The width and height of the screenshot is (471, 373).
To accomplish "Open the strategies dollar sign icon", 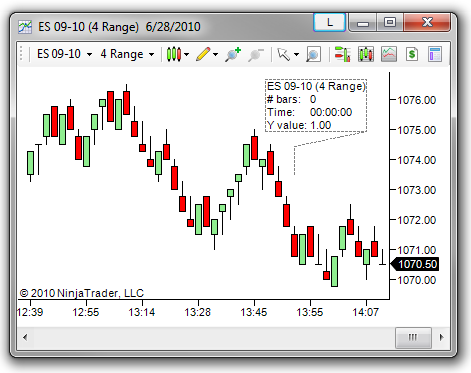I will (412, 54).
